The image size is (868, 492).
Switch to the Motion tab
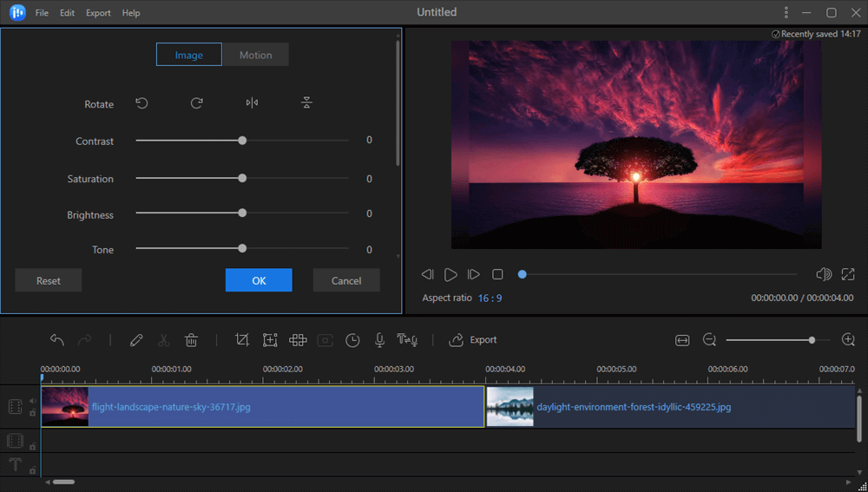click(255, 55)
